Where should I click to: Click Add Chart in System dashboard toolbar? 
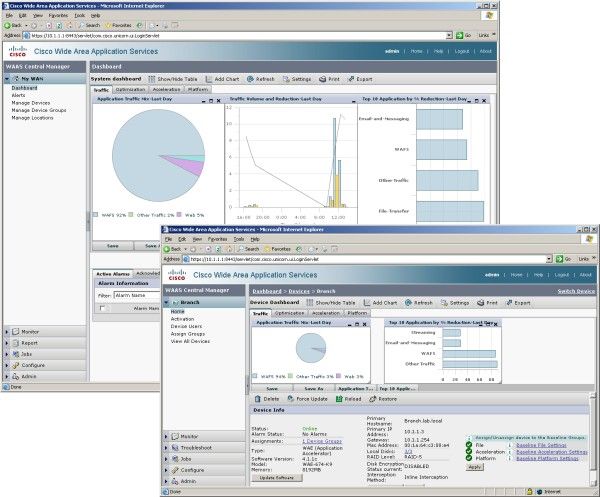tap(222, 79)
